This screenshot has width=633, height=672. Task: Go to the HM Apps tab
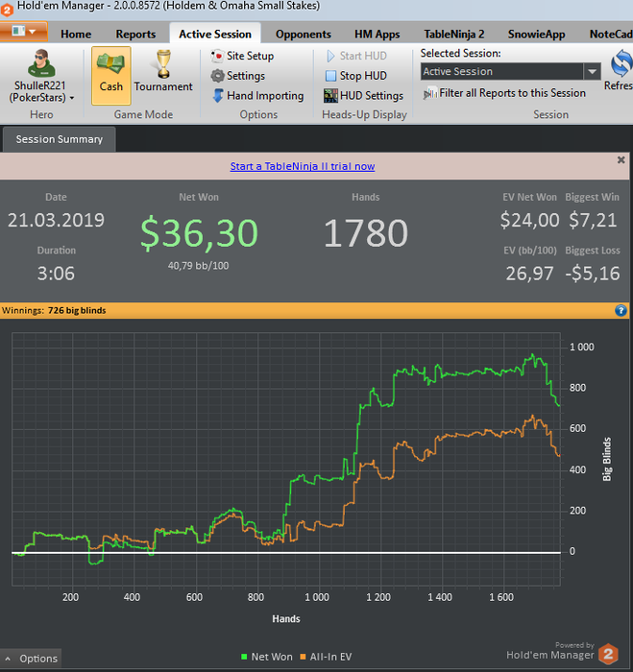[x=377, y=34]
